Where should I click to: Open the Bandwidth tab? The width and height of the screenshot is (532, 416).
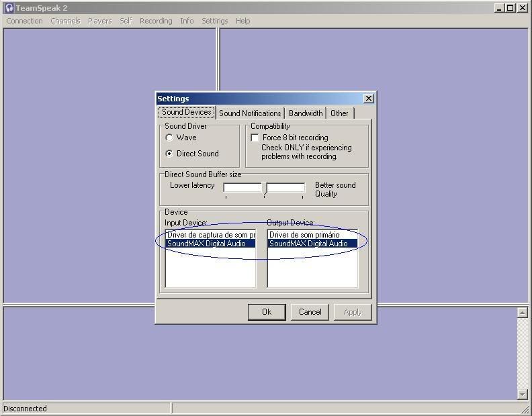pos(306,113)
